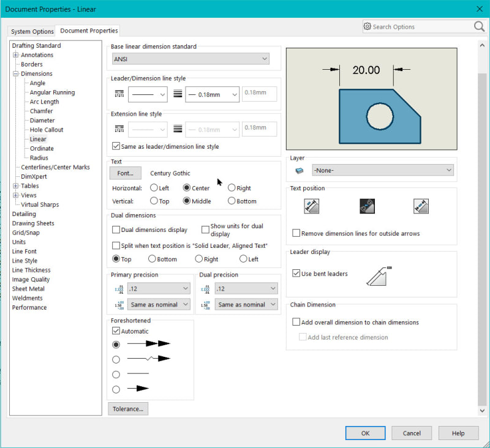Enable Remove dimension lines for outside arrows
The width and height of the screenshot is (490, 448).
pos(296,233)
